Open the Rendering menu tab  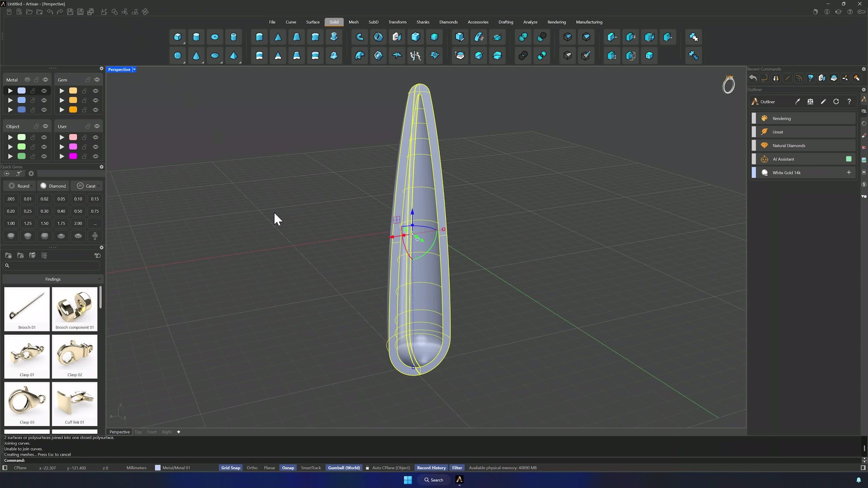pos(557,22)
